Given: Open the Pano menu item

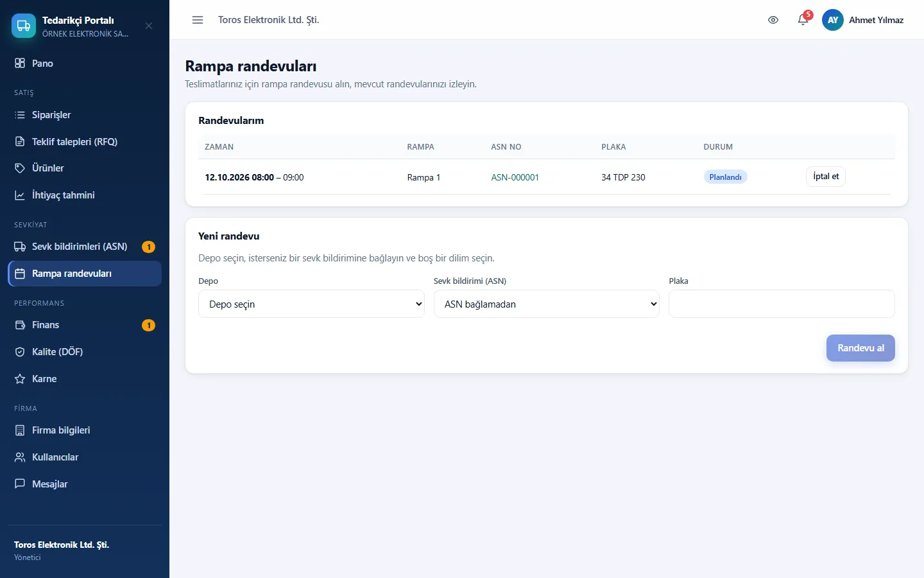Looking at the screenshot, I should [85, 63].
